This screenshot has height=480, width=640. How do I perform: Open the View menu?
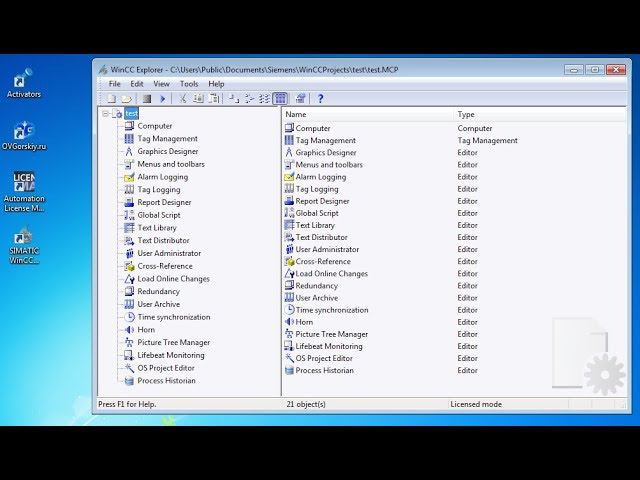[x=161, y=84]
